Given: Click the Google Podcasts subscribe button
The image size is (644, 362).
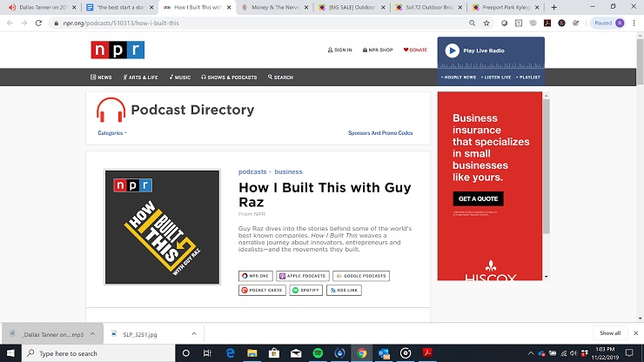Looking at the screenshot, I should click(361, 276).
